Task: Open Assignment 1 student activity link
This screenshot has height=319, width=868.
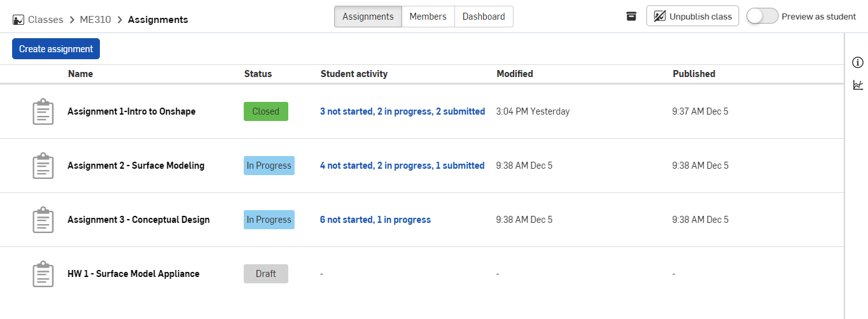Action: pos(402,111)
